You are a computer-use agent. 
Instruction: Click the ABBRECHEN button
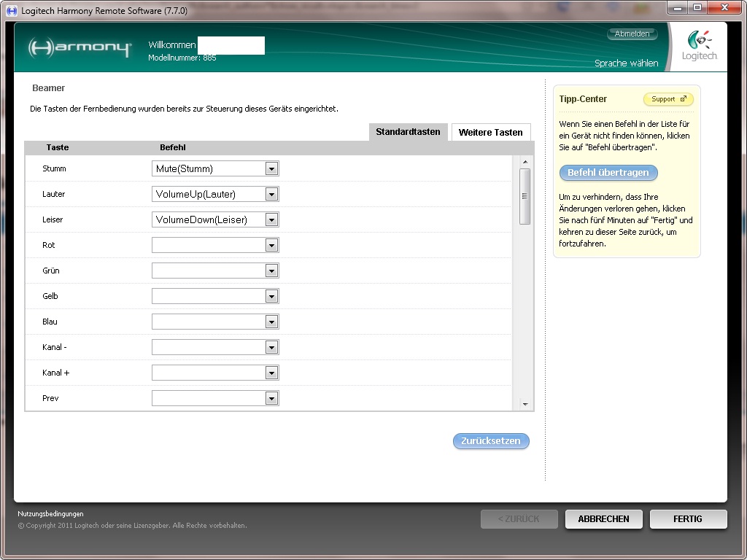[x=603, y=519]
